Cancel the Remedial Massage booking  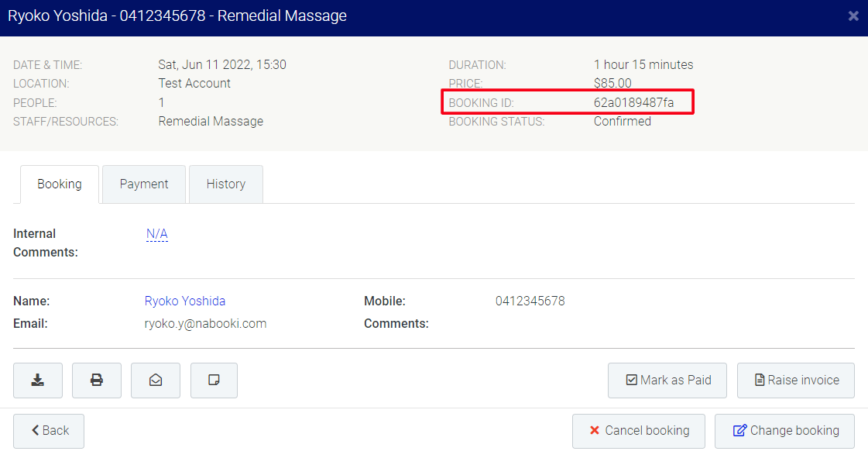(638, 431)
